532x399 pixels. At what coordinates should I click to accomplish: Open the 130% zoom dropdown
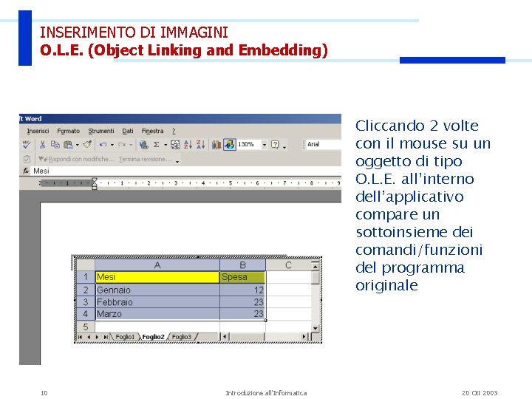point(265,145)
